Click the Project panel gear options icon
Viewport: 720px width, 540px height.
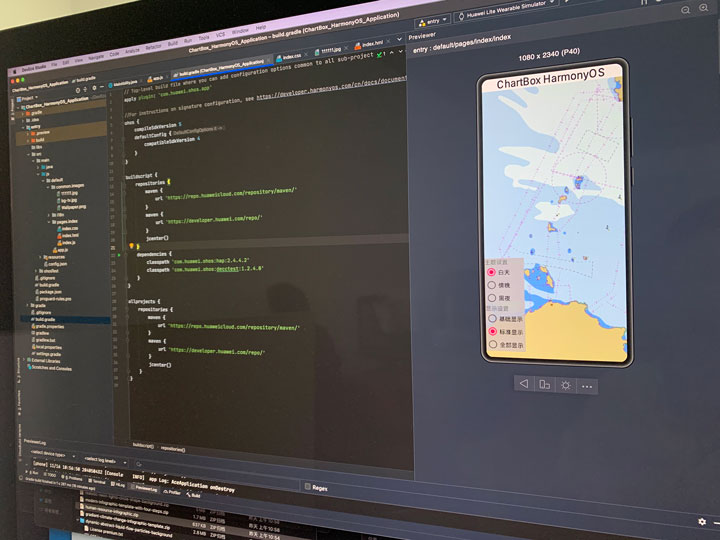pyautogui.click(x=94, y=88)
